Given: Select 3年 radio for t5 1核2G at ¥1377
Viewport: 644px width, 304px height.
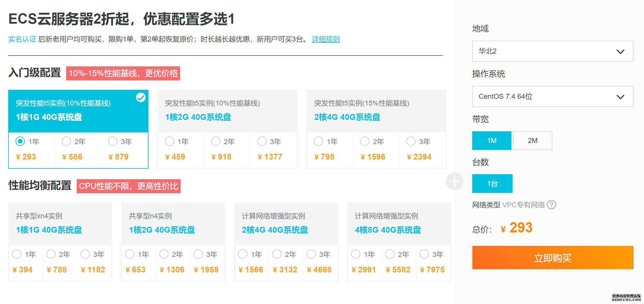Looking at the screenshot, I should [x=262, y=141].
